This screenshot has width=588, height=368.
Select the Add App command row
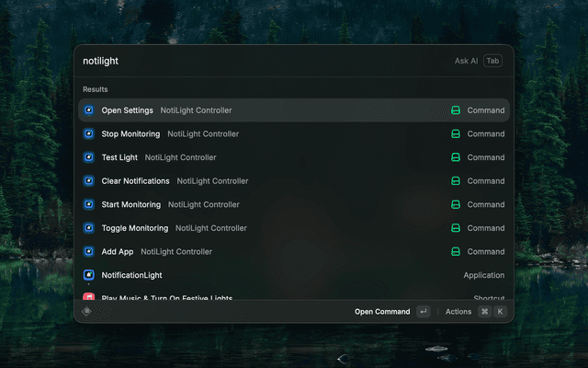coord(276,252)
